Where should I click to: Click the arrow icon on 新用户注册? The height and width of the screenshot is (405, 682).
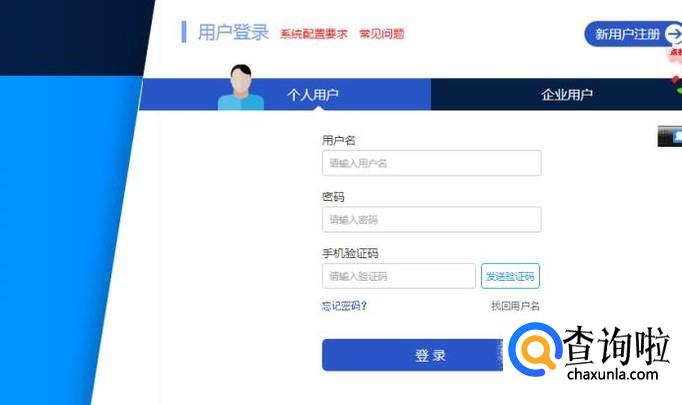(674, 34)
